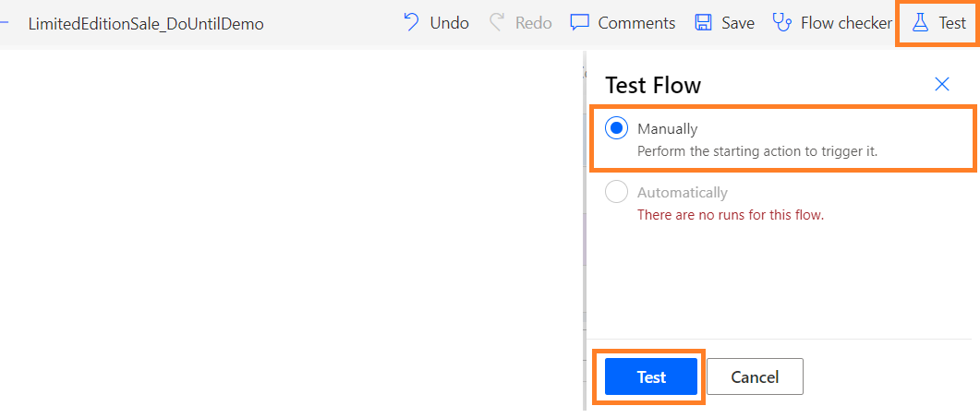Click the 'There are no runs' message
Image resolution: width=980 pixels, height=418 pixels.
pos(731,215)
